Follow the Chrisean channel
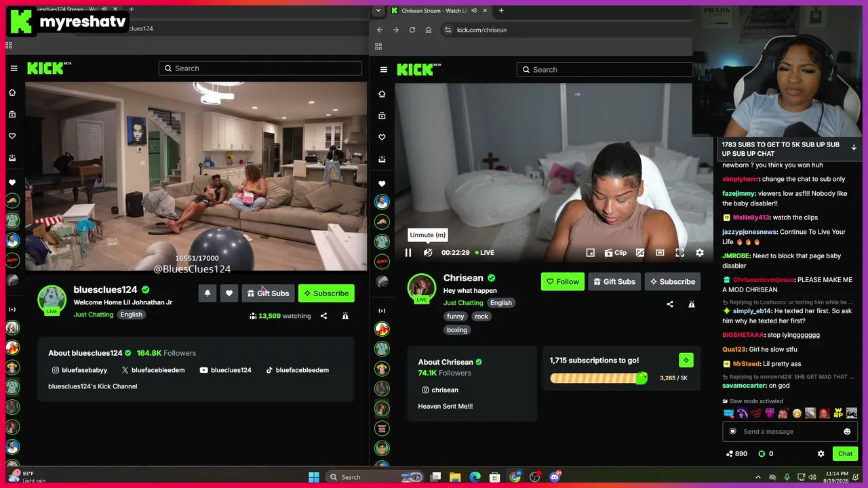 click(563, 281)
